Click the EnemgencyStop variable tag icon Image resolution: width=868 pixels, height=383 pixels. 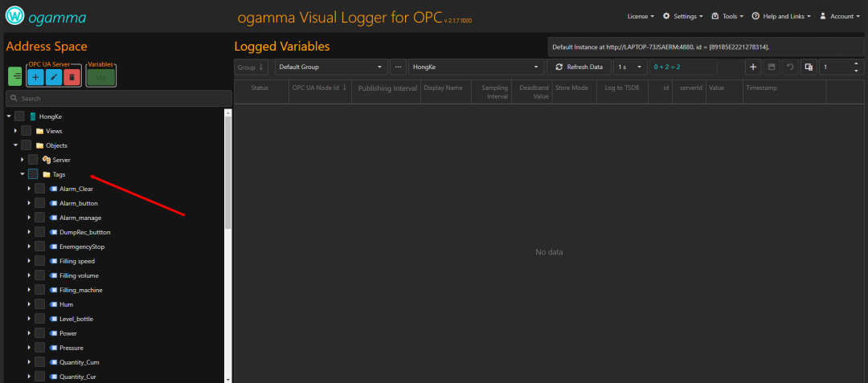tap(53, 247)
